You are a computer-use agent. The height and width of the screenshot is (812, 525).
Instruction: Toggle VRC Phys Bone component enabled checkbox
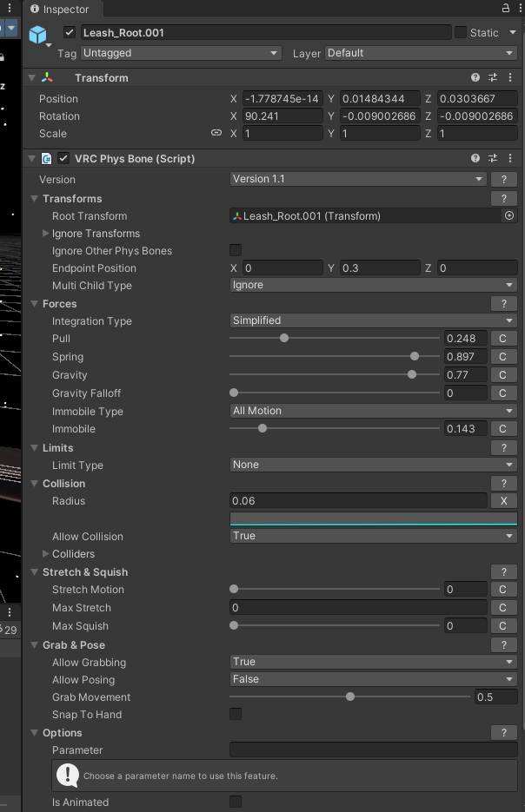pyautogui.click(x=63, y=158)
